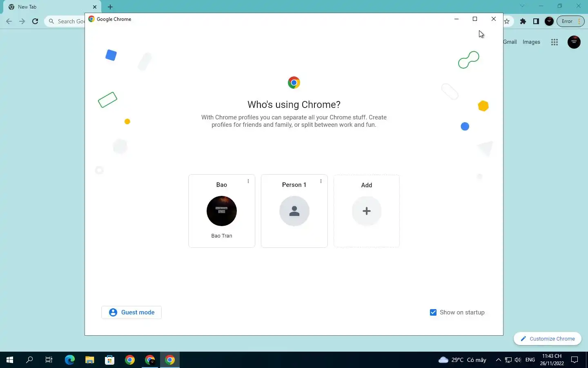Open Images link in background window
Screen dimensions: 588x368
pyautogui.click(x=531, y=42)
